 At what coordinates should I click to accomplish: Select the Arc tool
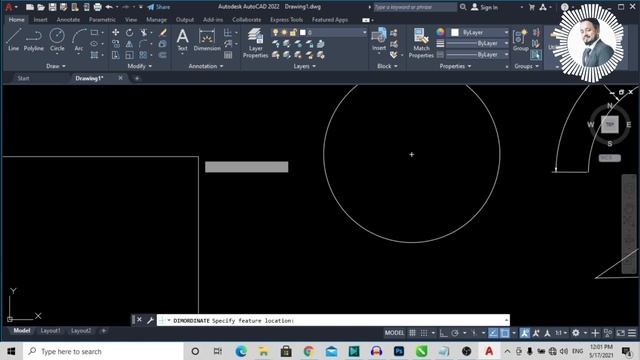tap(79, 39)
